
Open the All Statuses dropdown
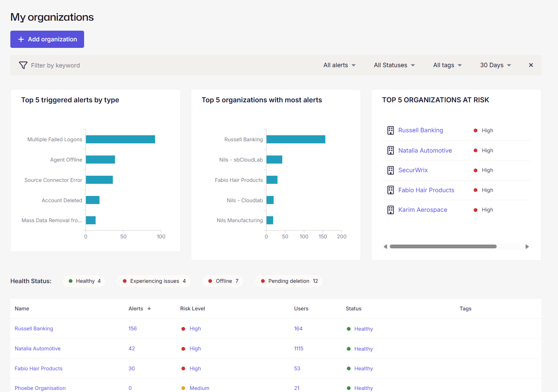395,65
